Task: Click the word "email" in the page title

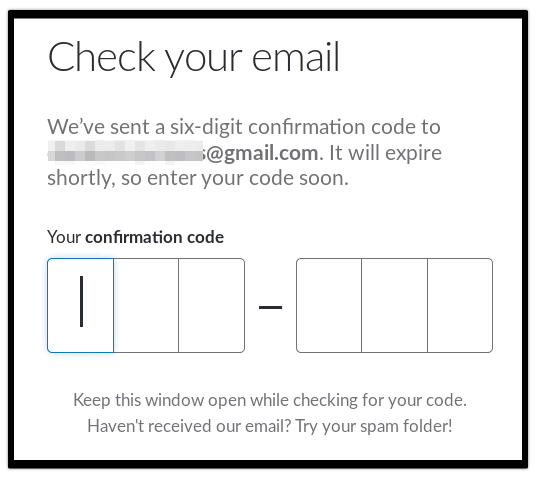Action: pos(296,57)
